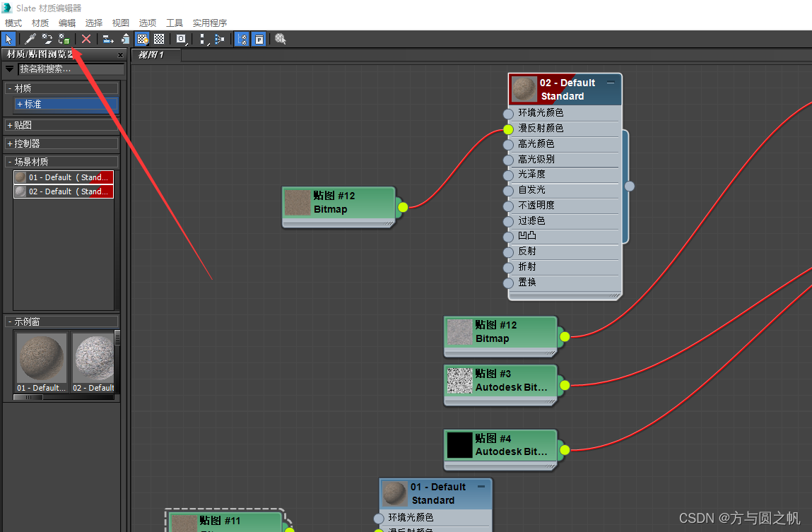Delete selected with red X icon
This screenshot has width=812, height=532.
tap(86, 39)
